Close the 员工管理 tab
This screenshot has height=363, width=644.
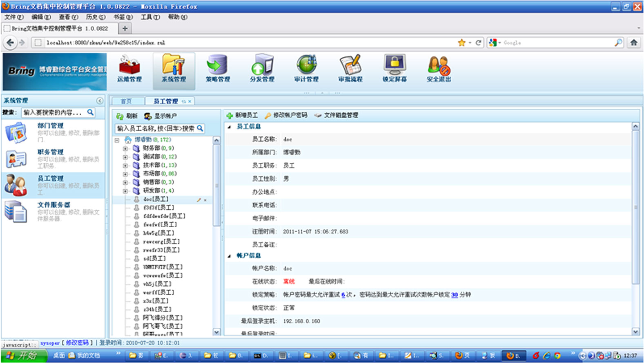[189, 101]
